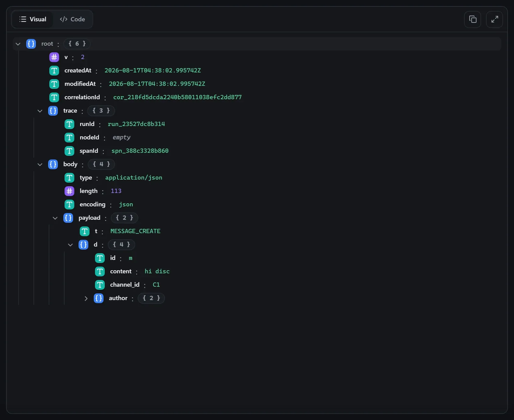Switch to the Code tab
The width and height of the screenshot is (514, 420).
pos(72,19)
